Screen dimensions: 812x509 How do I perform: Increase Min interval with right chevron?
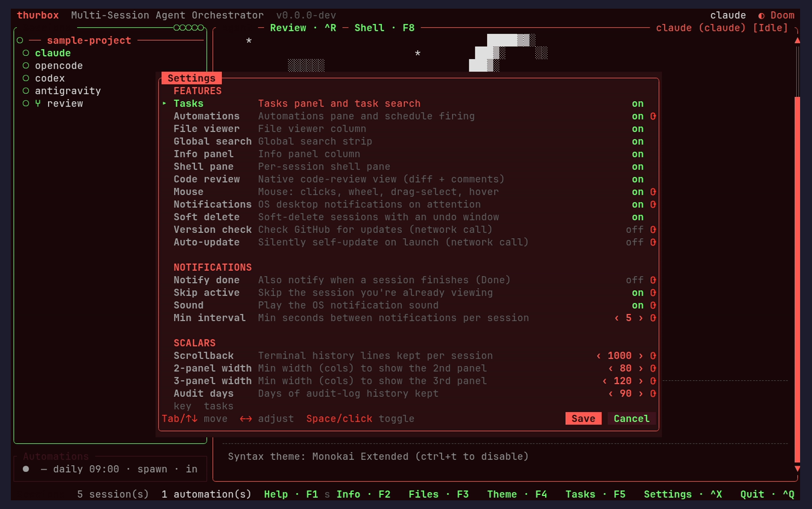(x=641, y=318)
